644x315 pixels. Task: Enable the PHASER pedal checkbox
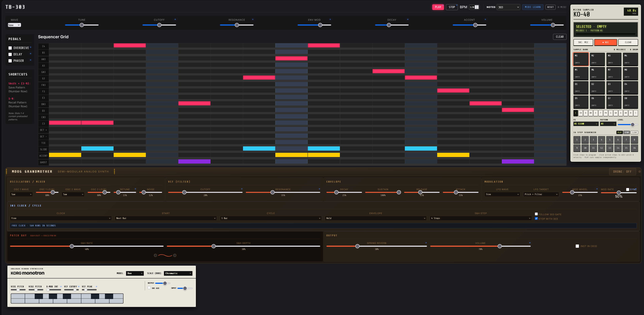point(10,61)
